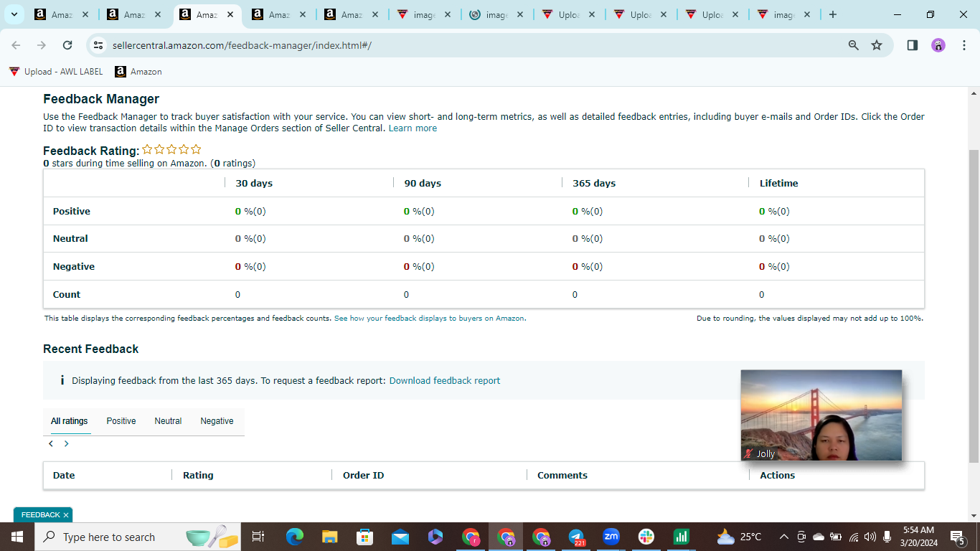Open the Learn more link
Screen dimensions: 980x551
click(x=413, y=128)
